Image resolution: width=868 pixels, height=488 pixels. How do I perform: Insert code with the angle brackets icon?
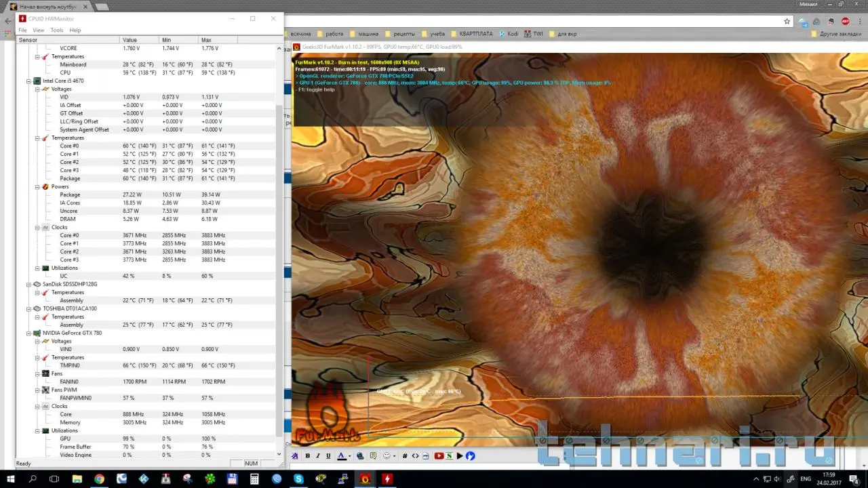point(415,456)
